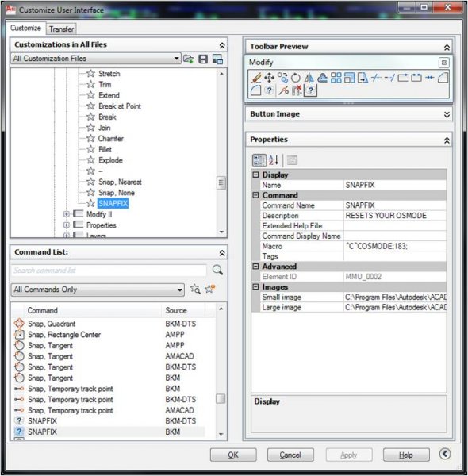468x476 pixels.
Task: Collapse the Display property group
Action: tap(256, 175)
